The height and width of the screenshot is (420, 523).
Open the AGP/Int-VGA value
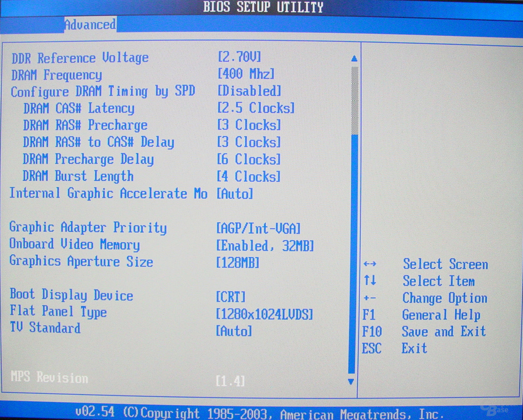pyautogui.click(x=259, y=228)
